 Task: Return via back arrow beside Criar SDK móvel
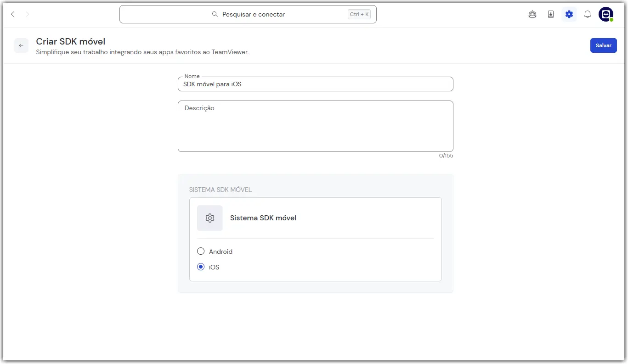[x=21, y=45]
